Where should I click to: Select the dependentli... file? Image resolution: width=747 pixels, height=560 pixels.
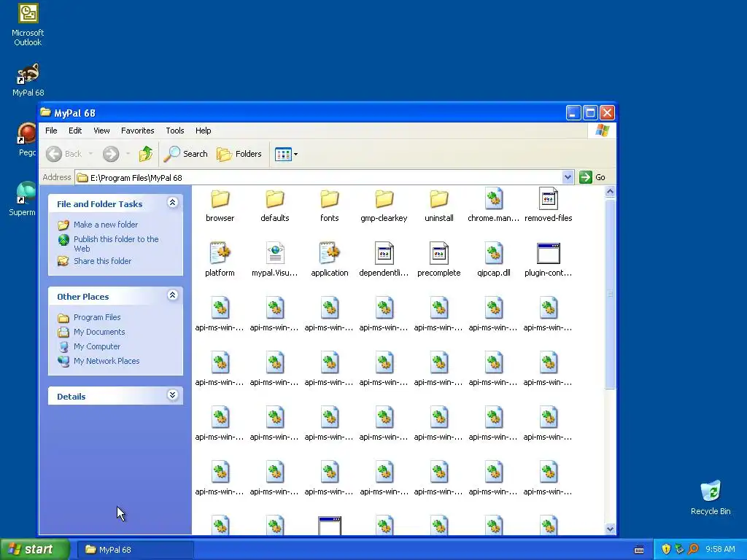coord(384,260)
